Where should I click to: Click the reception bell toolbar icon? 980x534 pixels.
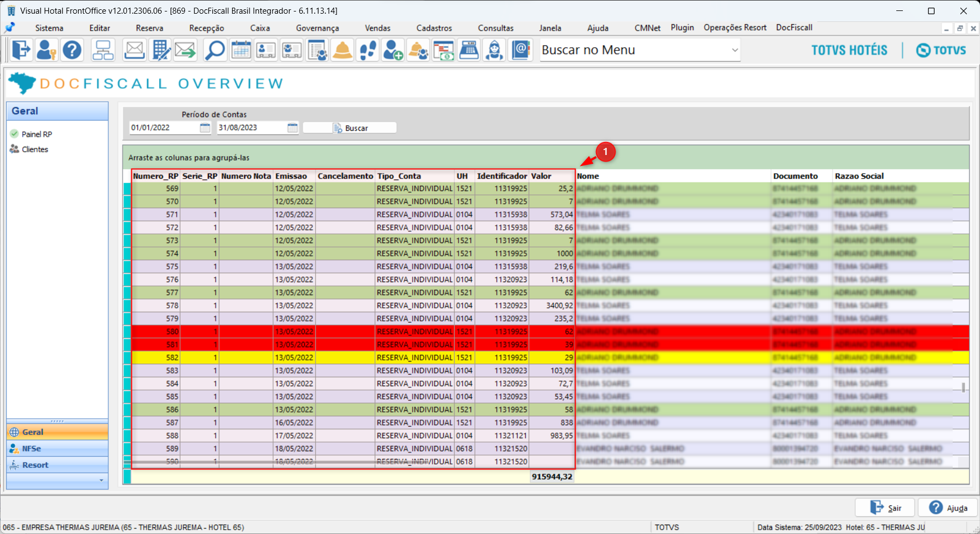point(343,50)
